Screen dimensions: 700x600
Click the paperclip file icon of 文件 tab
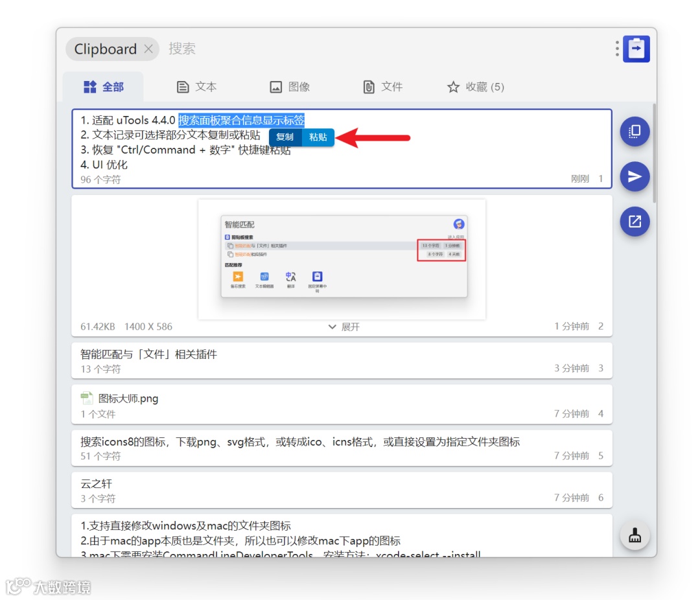(369, 87)
